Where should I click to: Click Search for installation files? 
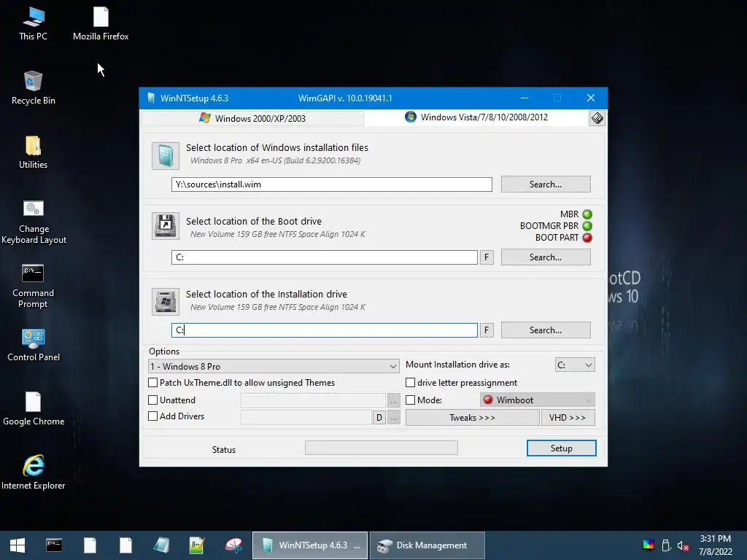[x=546, y=184]
